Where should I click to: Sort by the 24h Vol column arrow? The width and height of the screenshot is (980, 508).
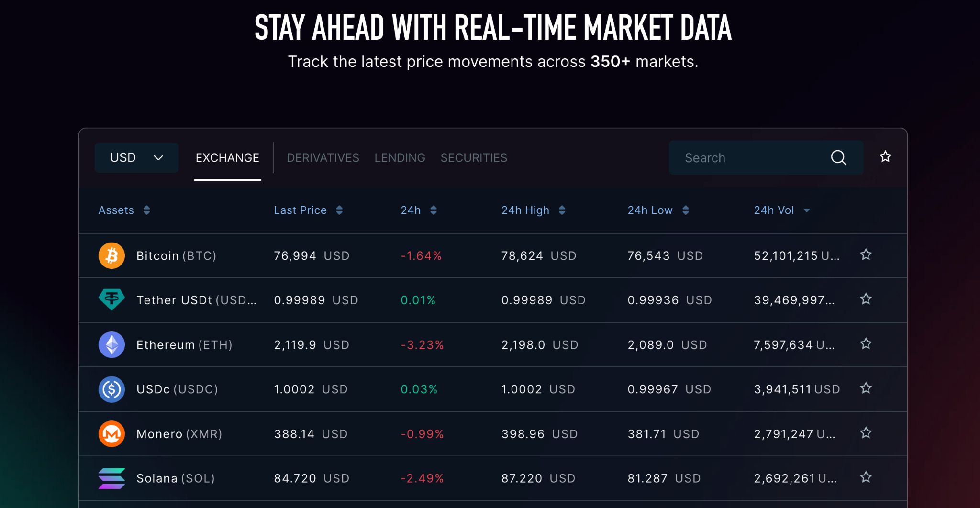tap(807, 210)
